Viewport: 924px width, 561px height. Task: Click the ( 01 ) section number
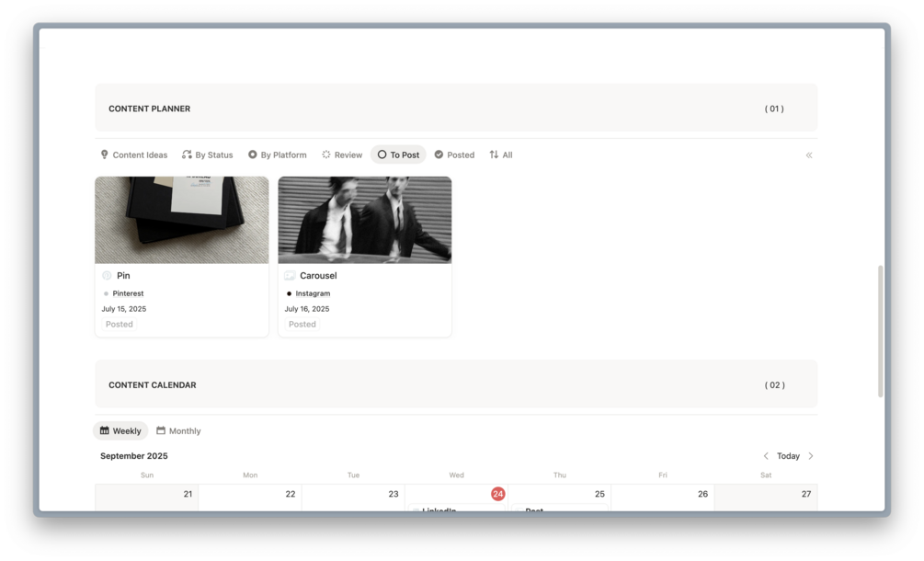pyautogui.click(x=774, y=109)
